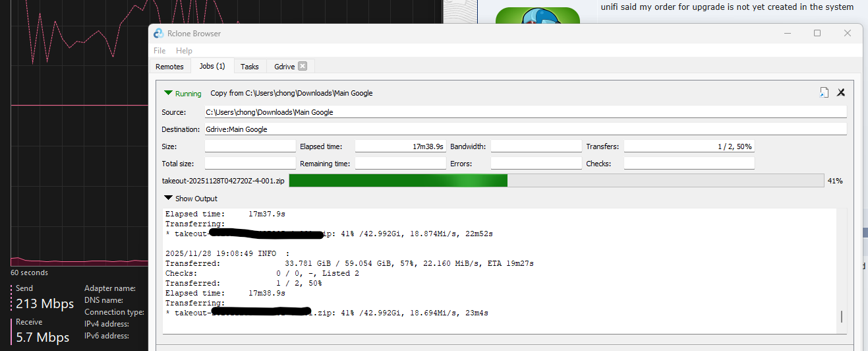
Task: Click the Errors field
Action: (536, 164)
